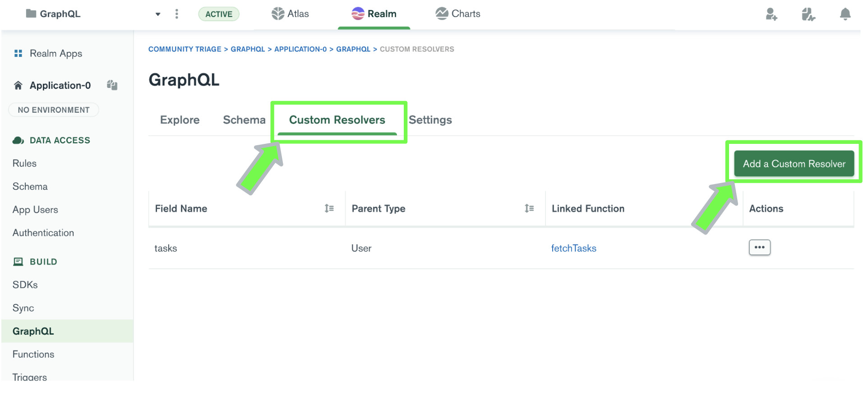The image size is (868, 396).
Task: Open the vertical three-dot project menu
Action: click(177, 14)
